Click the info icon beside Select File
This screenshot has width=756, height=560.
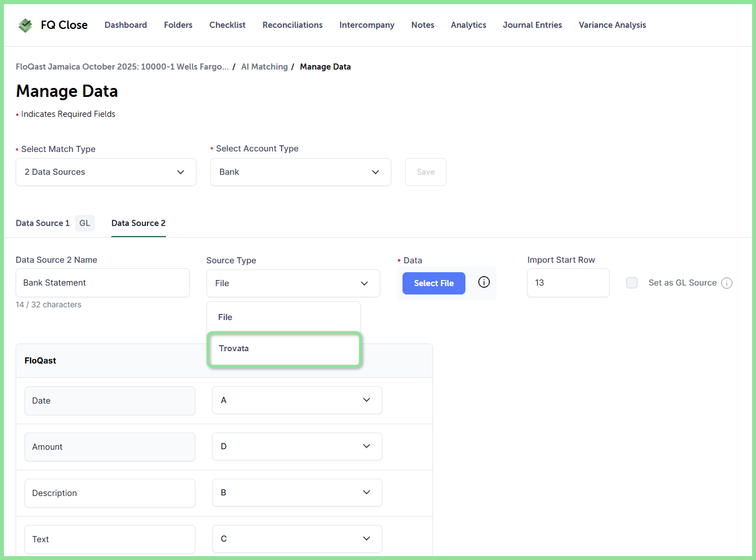click(484, 282)
